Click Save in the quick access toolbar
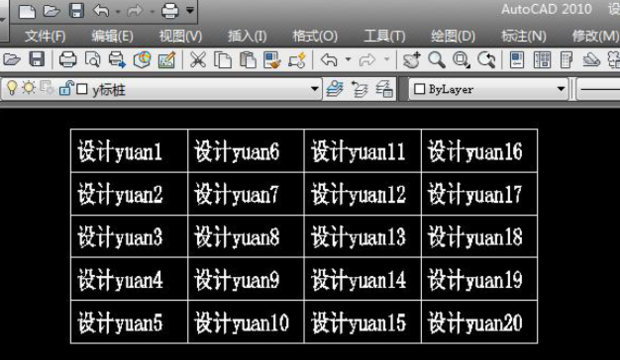The width and height of the screenshot is (620, 360). click(x=76, y=11)
